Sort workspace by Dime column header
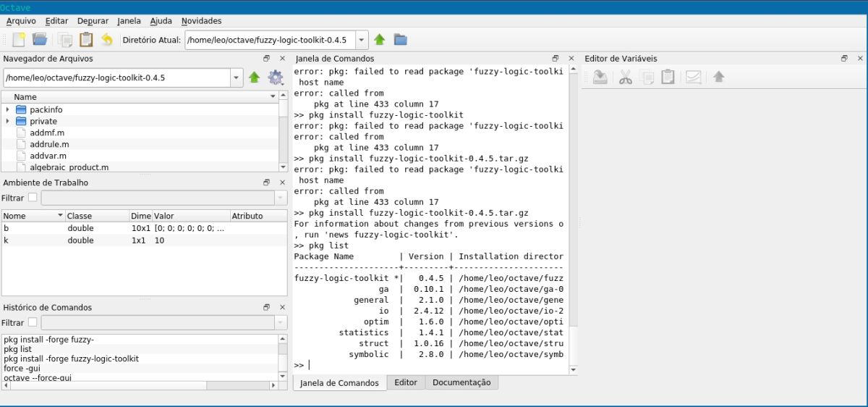The height and width of the screenshot is (407, 868). pos(140,216)
